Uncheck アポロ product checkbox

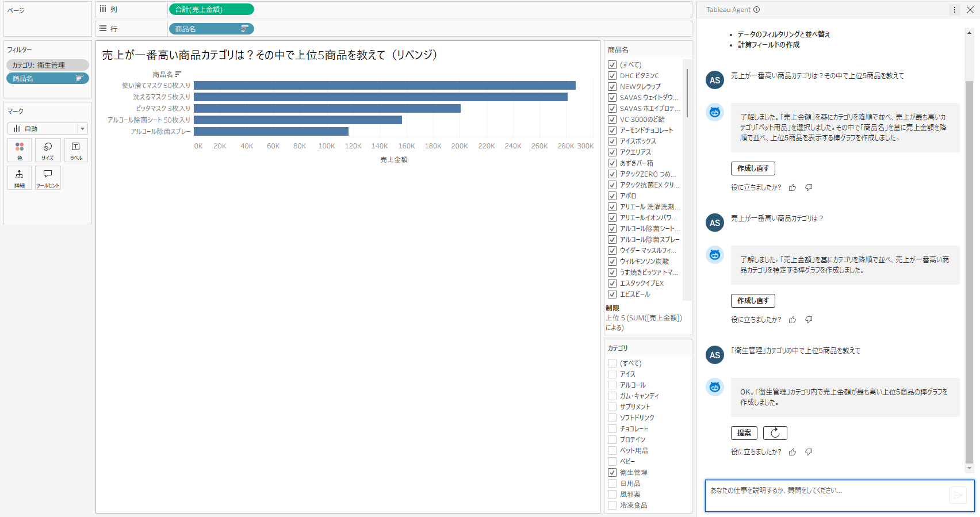point(612,196)
